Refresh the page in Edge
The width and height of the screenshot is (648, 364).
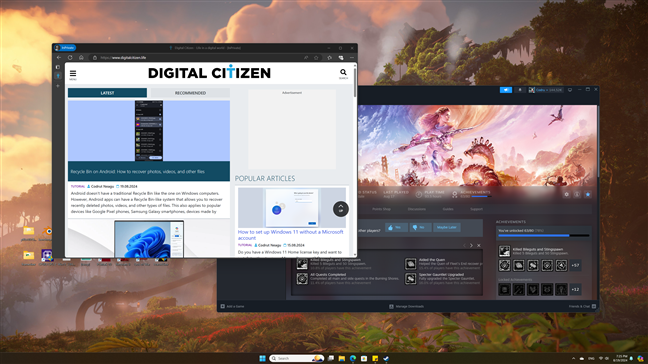(70, 57)
